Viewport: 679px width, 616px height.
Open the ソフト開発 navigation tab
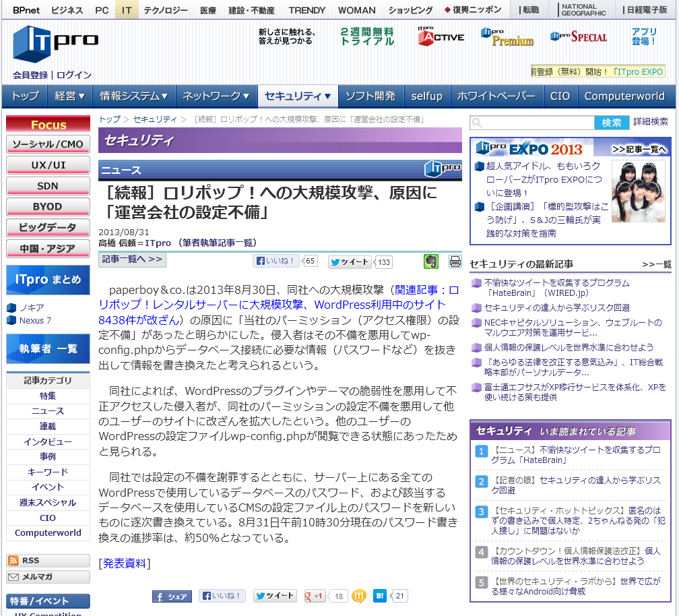point(370,96)
